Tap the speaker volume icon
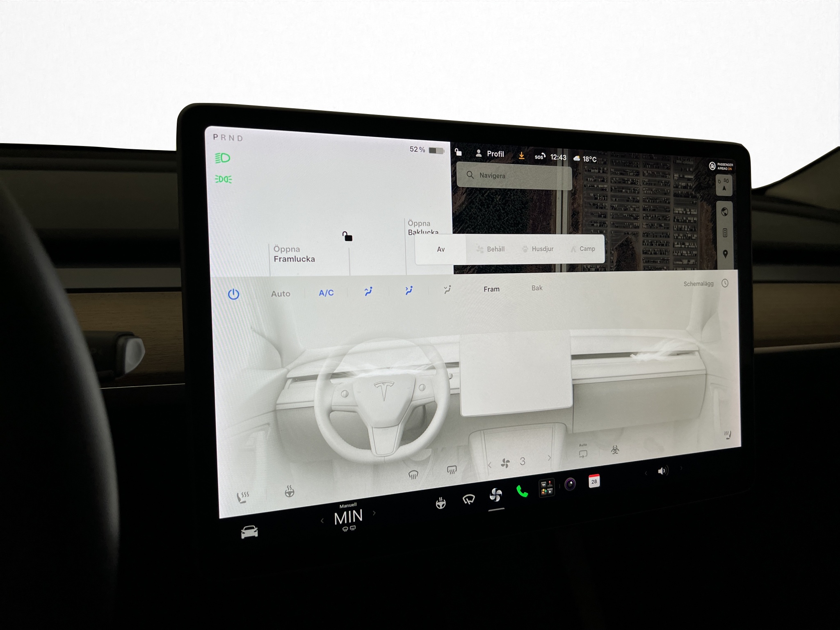The width and height of the screenshot is (840, 630). coord(662,470)
